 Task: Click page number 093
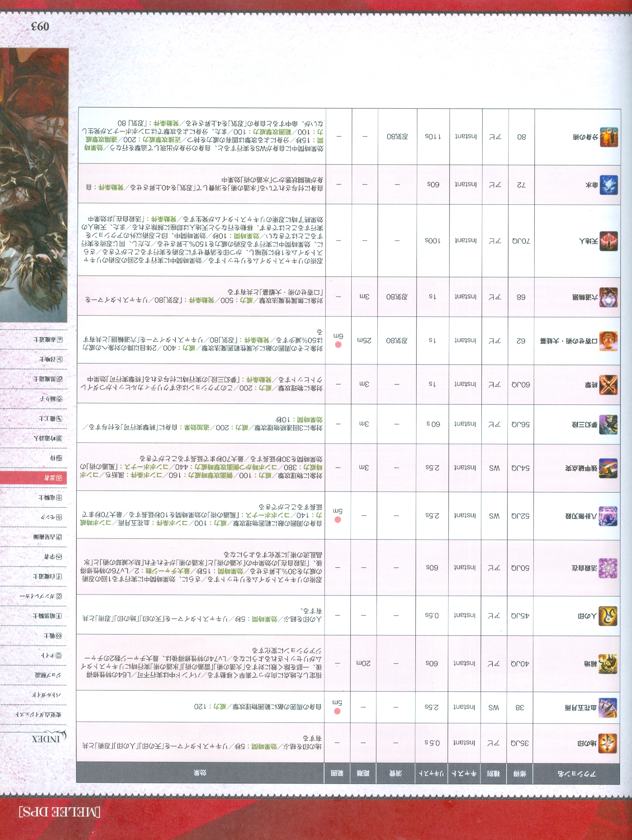40,26
